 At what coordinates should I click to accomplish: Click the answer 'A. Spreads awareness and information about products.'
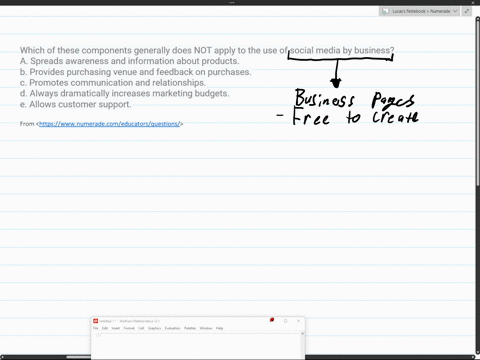coord(130,61)
